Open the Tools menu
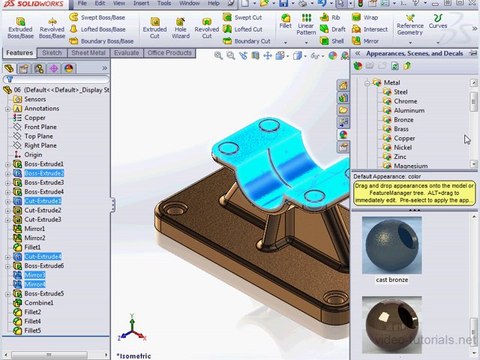480x360 pixels. 164,3
